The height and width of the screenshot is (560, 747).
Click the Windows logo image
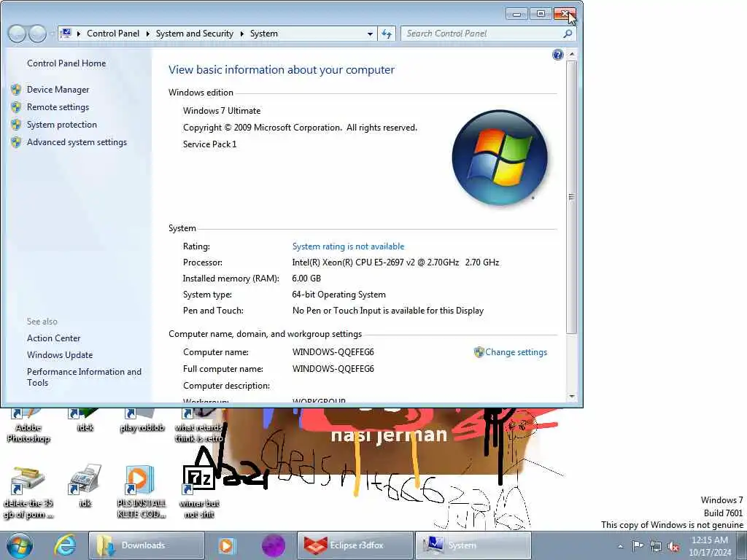point(500,157)
